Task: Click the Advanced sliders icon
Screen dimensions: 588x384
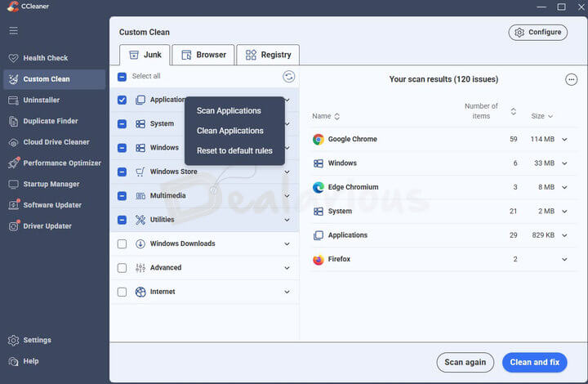Action: tap(140, 268)
